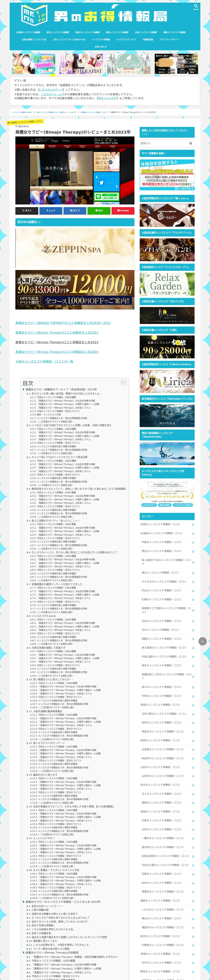This screenshot has width=210, height=980.
Task: Share on Facebook with the シェア button
Action: point(51,210)
